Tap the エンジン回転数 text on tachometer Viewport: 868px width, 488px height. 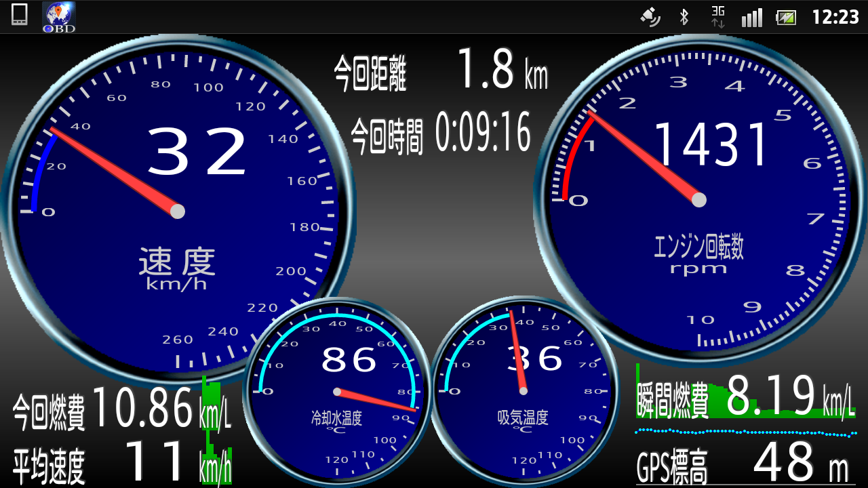(698, 247)
